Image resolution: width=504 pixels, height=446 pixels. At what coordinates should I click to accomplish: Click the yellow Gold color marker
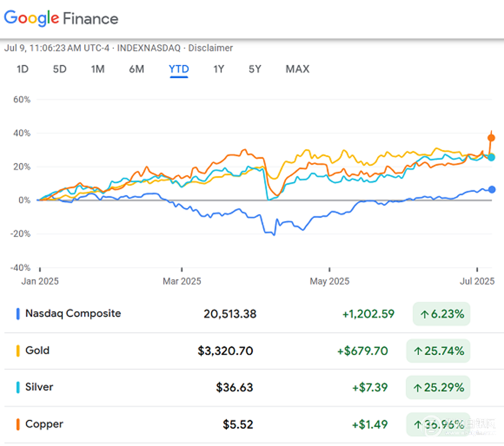tap(18, 350)
